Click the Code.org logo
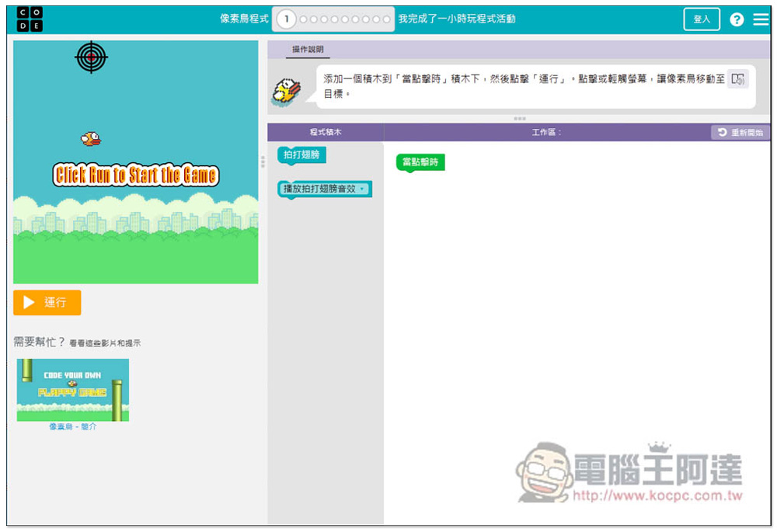The width and height of the screenshot is (777, 532). pos(30,19)
